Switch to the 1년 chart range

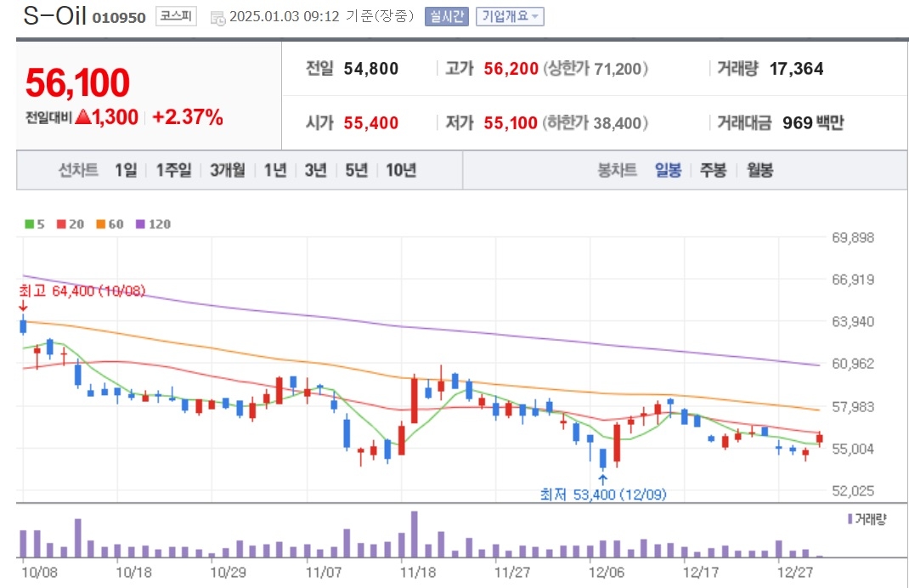(x=275, y=170)
